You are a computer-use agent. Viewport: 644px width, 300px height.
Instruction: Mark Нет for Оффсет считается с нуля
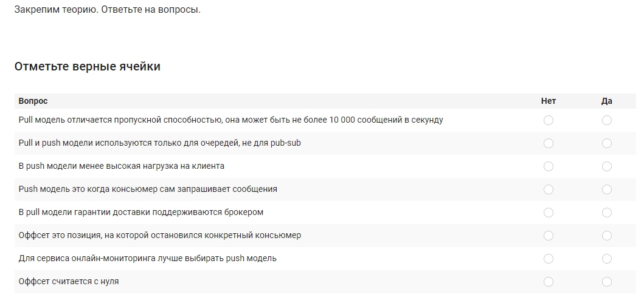549,282
